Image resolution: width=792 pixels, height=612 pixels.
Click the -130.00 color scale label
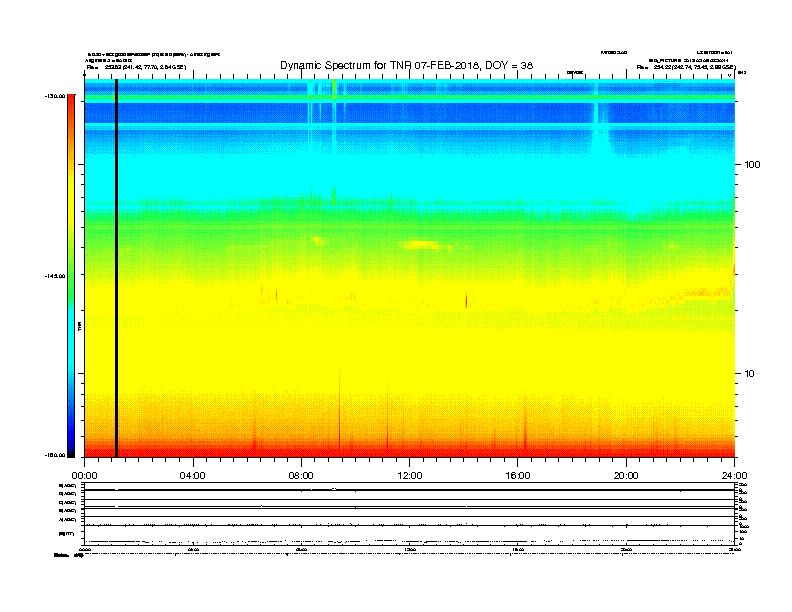[x=55, y=96]
